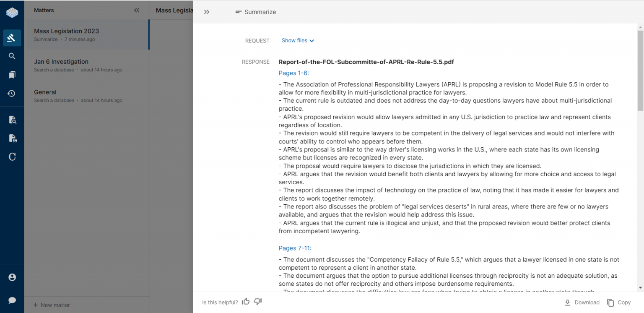644x313 pixels.
Task: Open the magnifier Search sidebar icon
Action: (x=12, y=56)
